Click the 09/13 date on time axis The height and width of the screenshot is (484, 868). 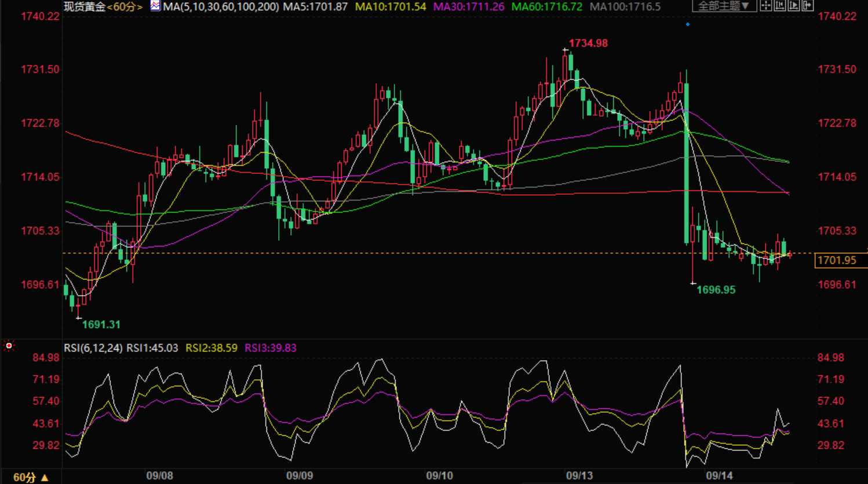(x=579, y=476)
